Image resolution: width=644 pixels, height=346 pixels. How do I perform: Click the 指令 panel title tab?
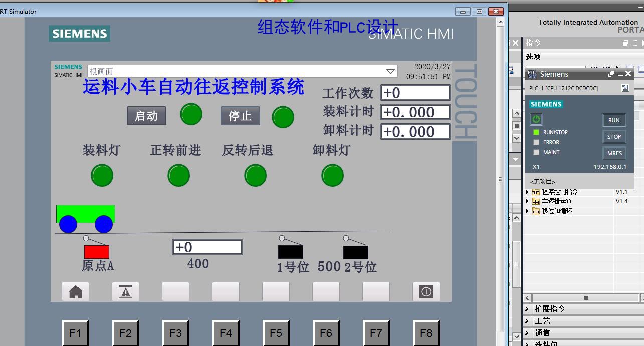pyautogui.click(x=533, y=43)
